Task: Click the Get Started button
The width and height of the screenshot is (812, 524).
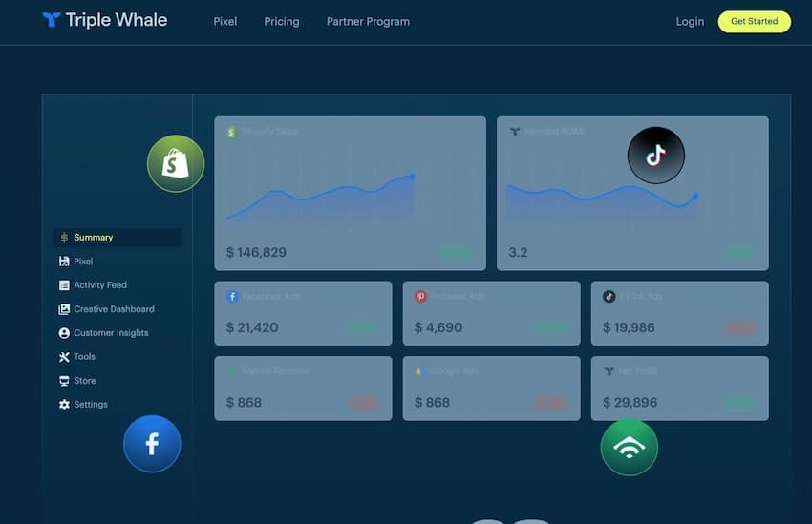Action: [x=754, y=21]
